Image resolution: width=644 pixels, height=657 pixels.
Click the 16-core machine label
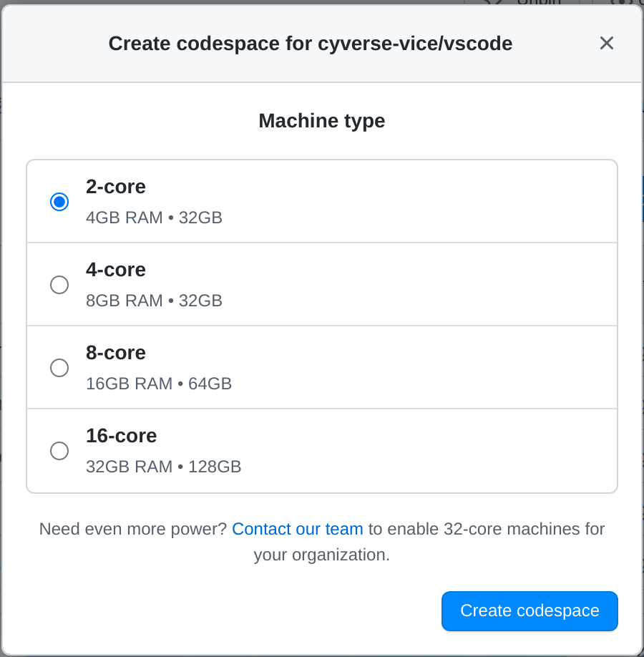coord(121,435)
